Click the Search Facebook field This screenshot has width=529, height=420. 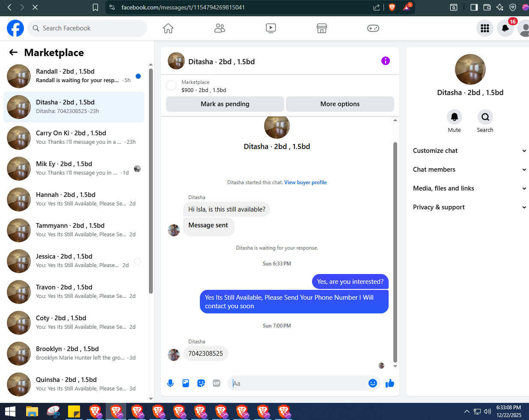click(x=88, y=28)
